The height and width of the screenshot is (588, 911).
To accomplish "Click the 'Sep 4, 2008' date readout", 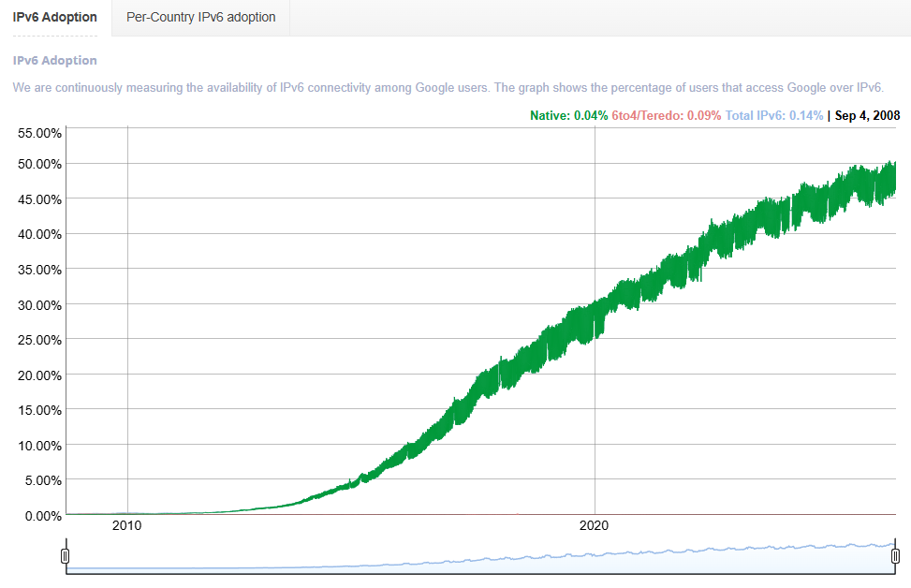I will 867,115.
